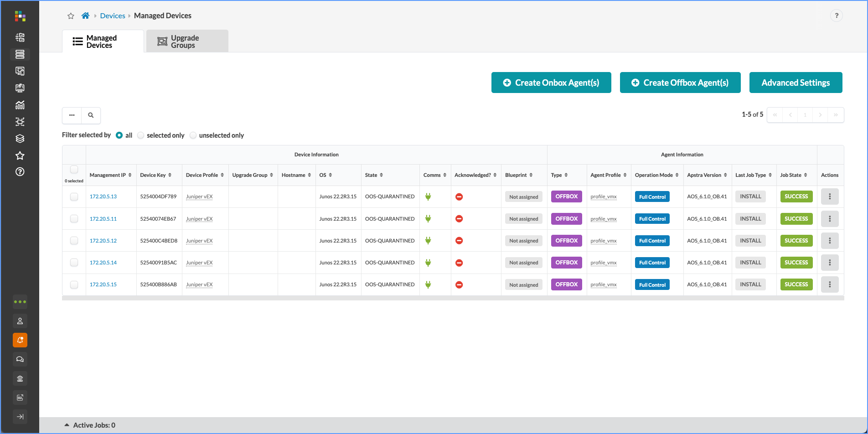The width and height of the screenshot is (868, 434).
Task: Open the search filter magnifier icon
Action: pos(91,115)
